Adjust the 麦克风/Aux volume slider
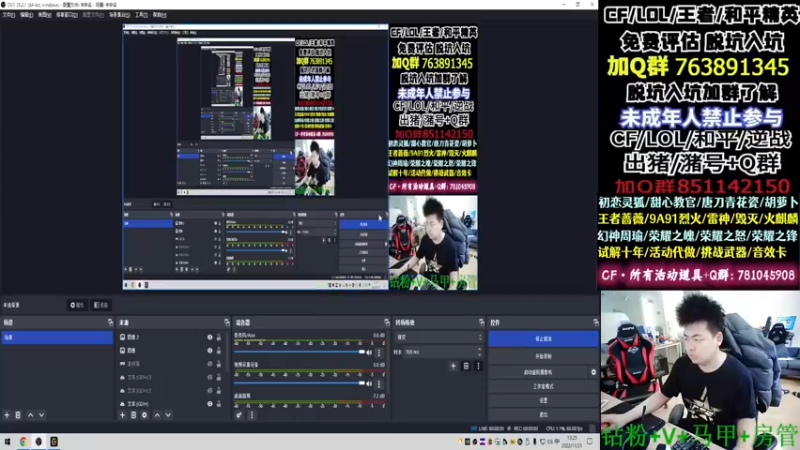The image size is (800, 450). (x=299, y=352)
